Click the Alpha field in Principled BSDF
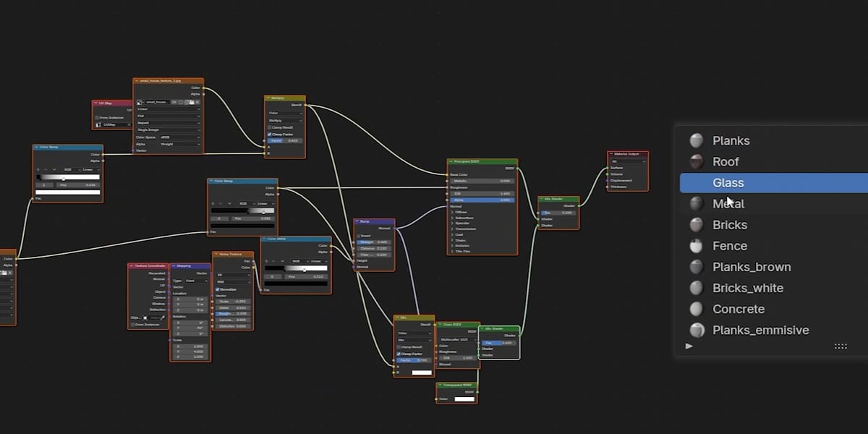Viewport: 868px width, 434px height. click(x=482, y=200)
